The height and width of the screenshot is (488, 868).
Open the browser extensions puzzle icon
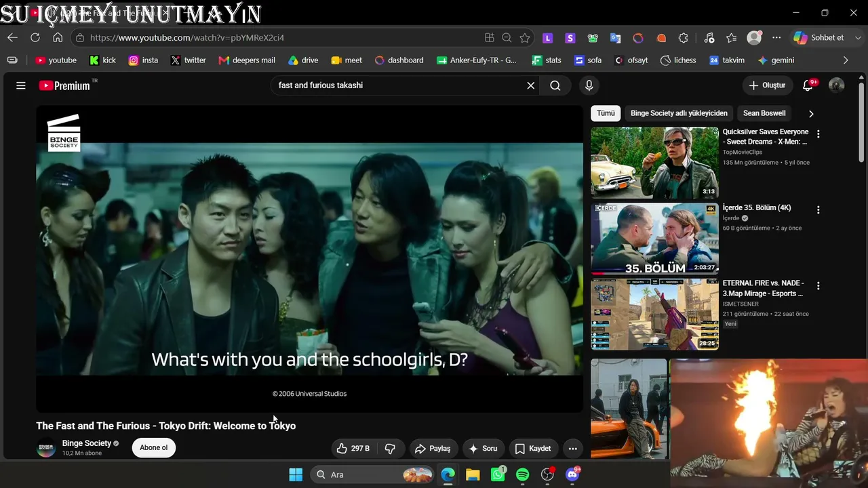pyautogui.click(x=684, y=38)
